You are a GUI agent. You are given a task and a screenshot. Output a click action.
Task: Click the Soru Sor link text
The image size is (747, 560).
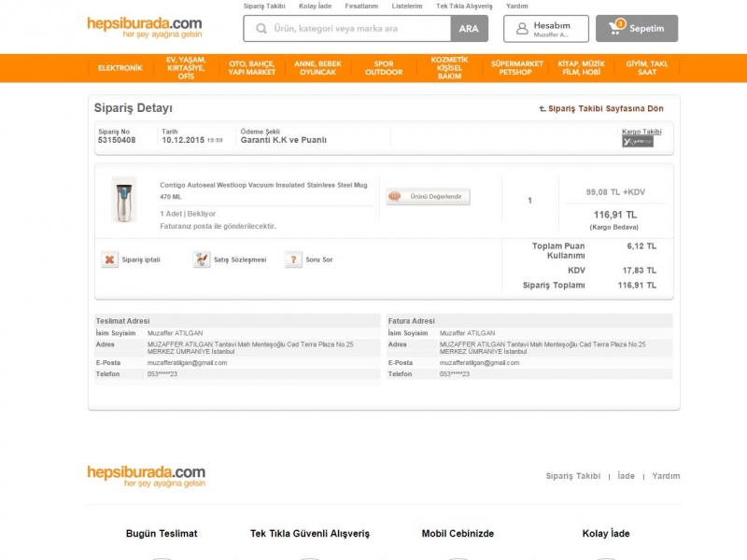click(x=319, y=259)
